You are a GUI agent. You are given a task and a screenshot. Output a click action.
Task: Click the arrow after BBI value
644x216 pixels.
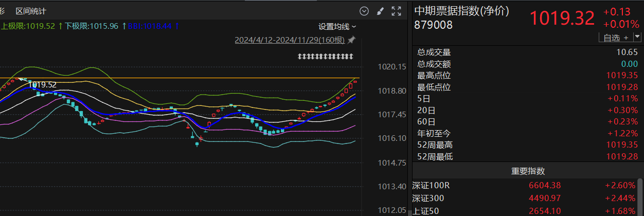tap(177, 26)
